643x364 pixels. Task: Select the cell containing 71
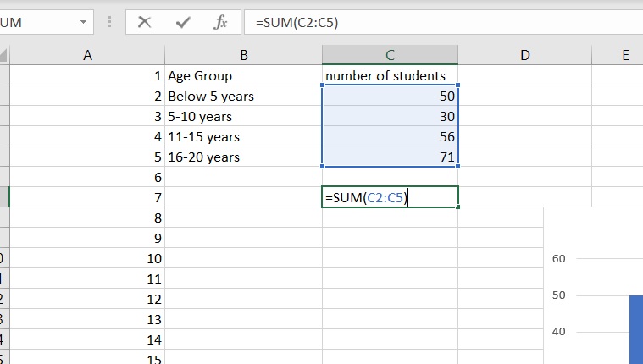390,157
